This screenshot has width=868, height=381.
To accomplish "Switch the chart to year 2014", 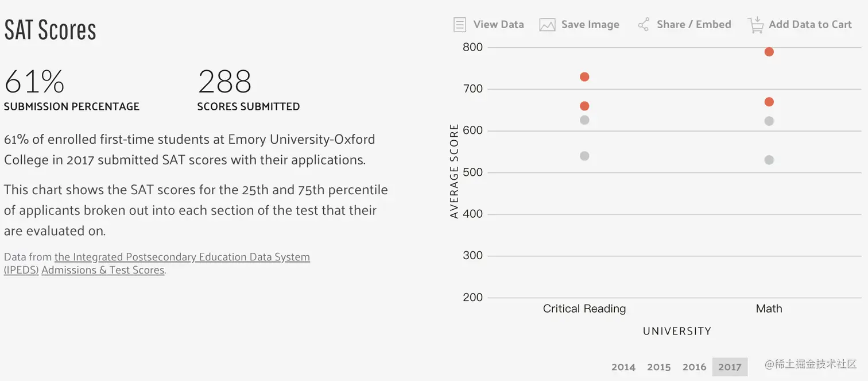I will (623, 367).
